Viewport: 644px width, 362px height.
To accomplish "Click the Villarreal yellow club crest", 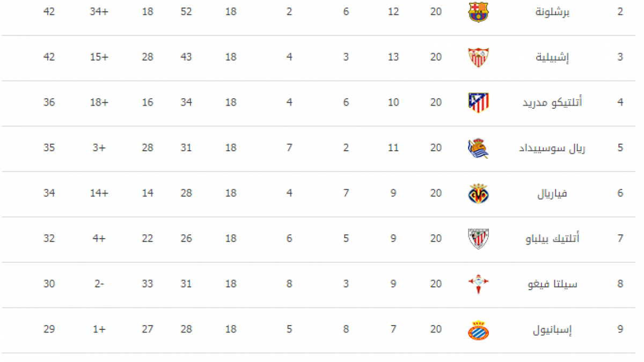I will [478, 193].
